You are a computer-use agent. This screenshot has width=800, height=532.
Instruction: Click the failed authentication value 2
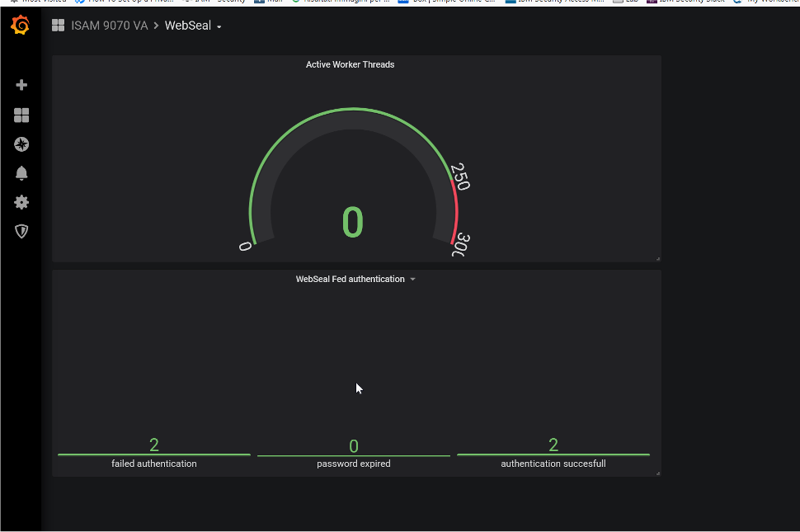(154, 445)
